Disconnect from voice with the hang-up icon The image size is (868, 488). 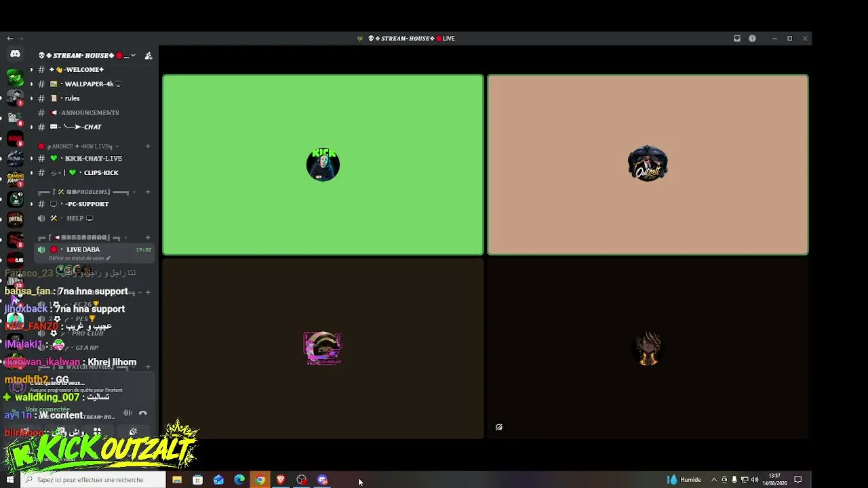coord(143,413)
